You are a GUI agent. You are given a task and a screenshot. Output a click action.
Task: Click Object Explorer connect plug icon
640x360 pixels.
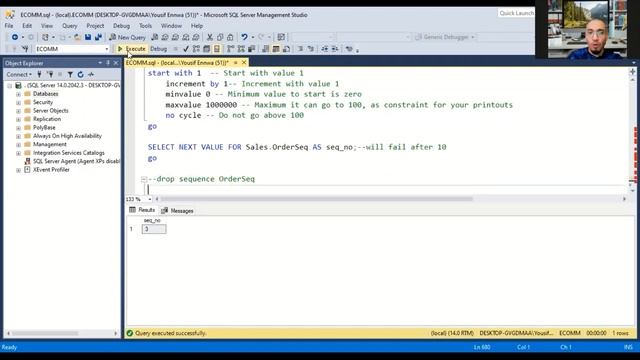(39, 74)
